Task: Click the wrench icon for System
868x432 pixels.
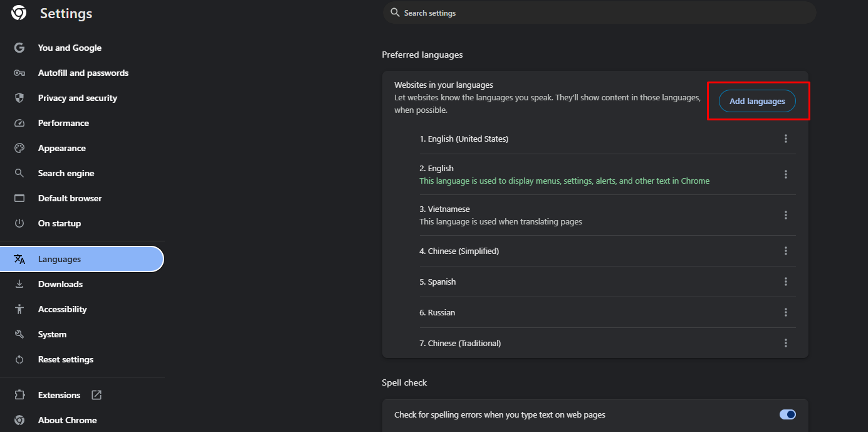Action: coord(19,334)
